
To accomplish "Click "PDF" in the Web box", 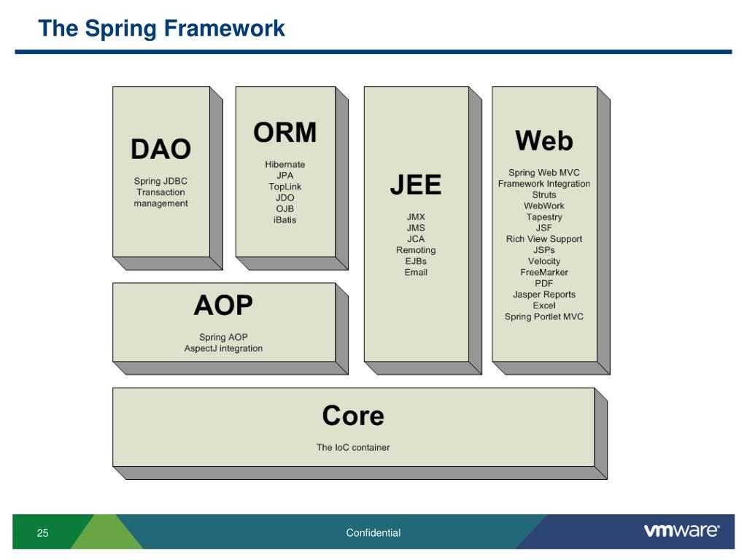I will pyautogui.click(x=544, y=284).
